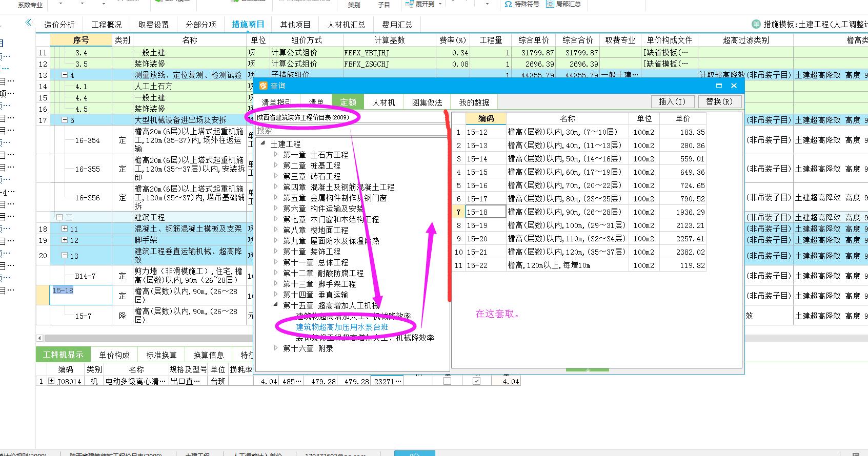868x456 pixels.
Task: Select 第十四章 垂直运输 chapter
Action: click(315, 294)
